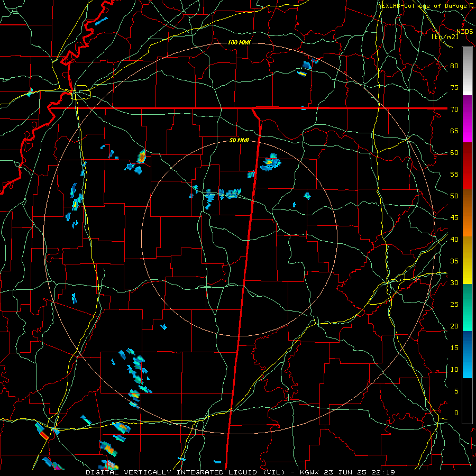Click the [kg/m2] units label
Image resolution: width=476 pixels, height=476 pixels.
pos(445,37)
